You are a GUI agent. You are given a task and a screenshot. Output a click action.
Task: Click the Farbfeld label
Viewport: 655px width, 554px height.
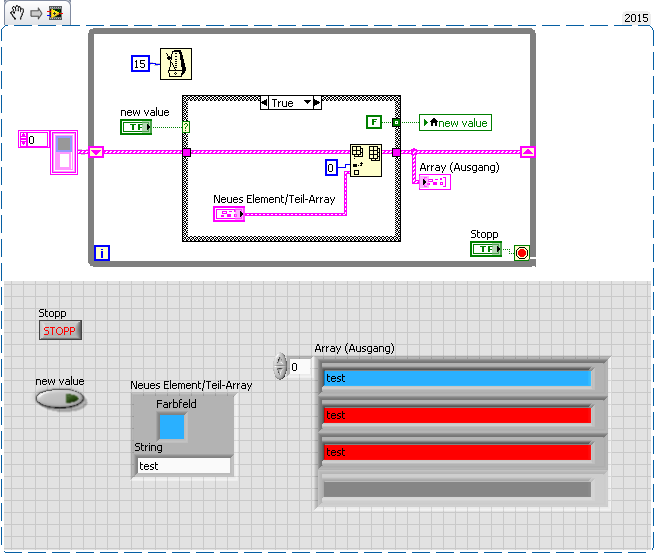pyautogui.click(x=176, y=404)
